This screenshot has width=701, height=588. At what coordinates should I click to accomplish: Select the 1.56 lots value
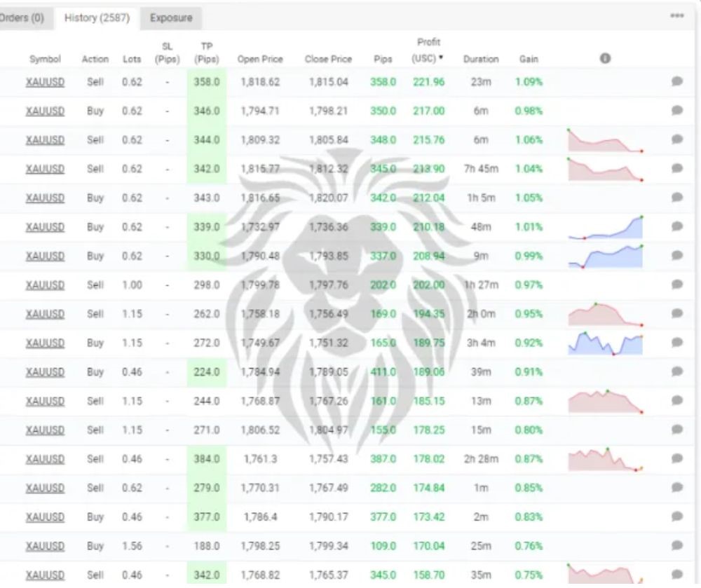pyautogui.click(x=132, y=546)
